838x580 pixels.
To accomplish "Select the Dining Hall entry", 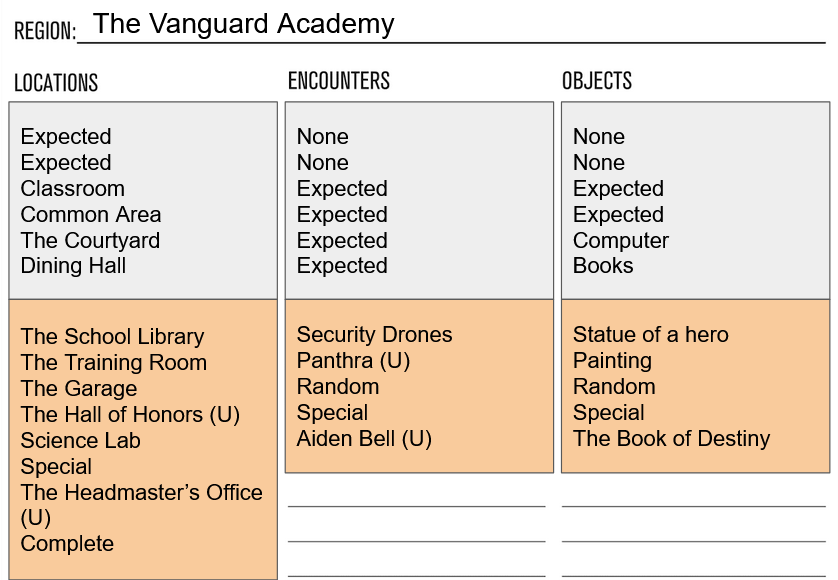I will (x=73, y=266).
